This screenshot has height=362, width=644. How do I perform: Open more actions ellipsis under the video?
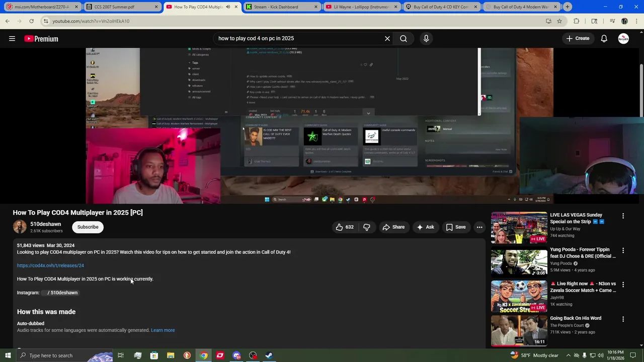(479, 227)
